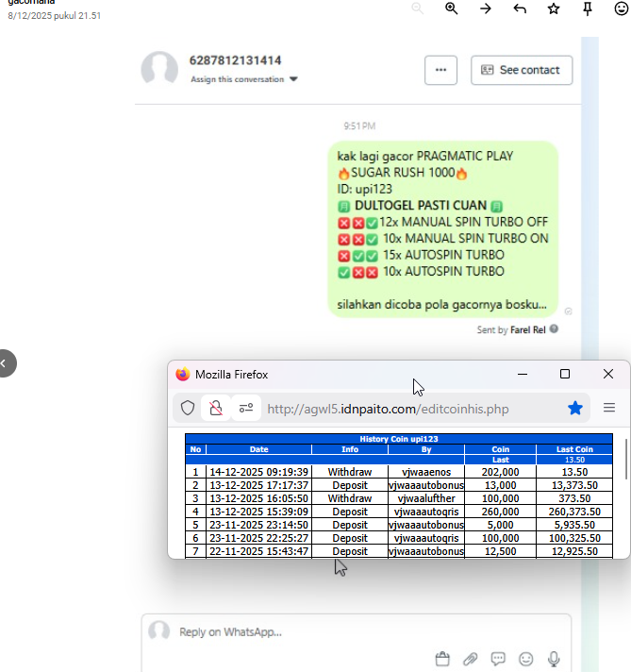Open the emoji smiley at top right
This screenshot has width=631, height=672.
(x=622, y=8)
